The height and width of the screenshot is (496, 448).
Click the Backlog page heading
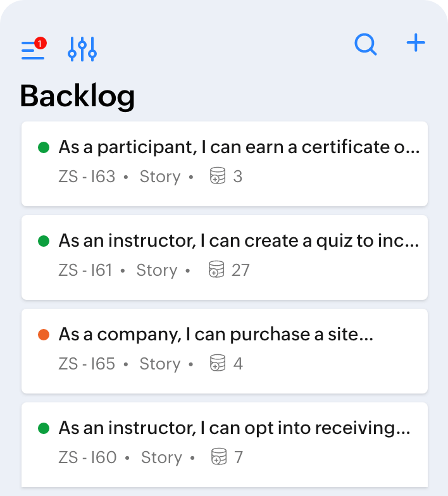pyautogui.click(x=77, y=96)
